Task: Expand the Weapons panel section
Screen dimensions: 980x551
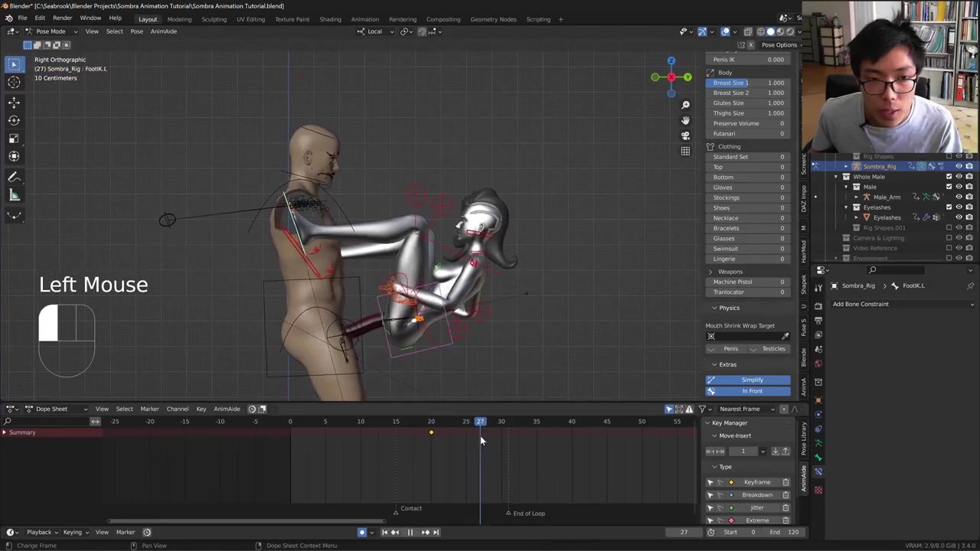Action: 730,272
